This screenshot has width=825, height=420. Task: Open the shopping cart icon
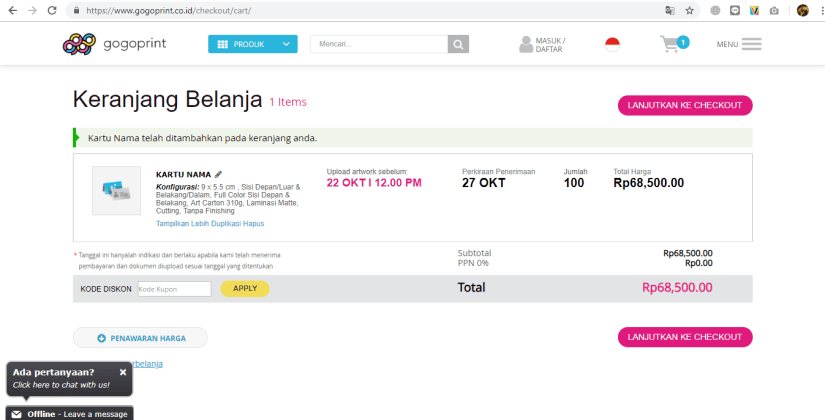click(x=670, y=44)
